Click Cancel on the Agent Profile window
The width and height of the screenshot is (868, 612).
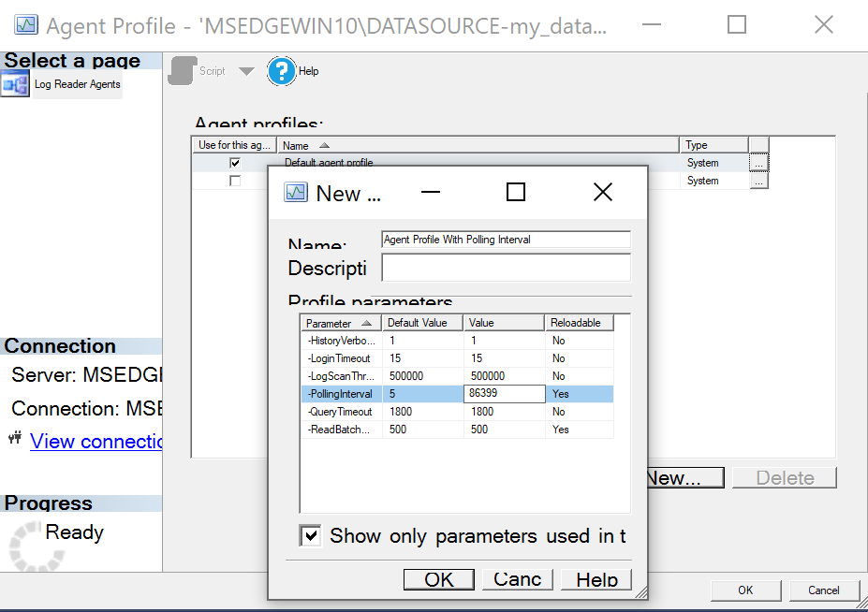tap(822, 590)
